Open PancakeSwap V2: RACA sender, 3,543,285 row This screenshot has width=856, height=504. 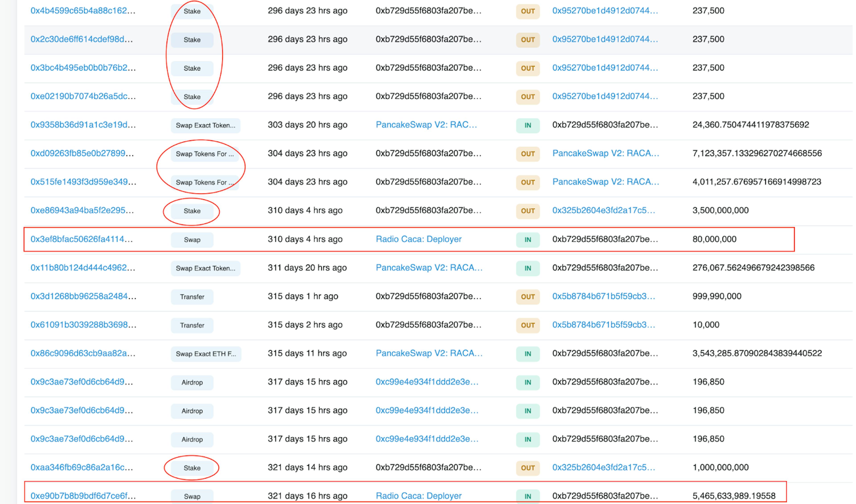pyautogui.click(x=429, y=354)
